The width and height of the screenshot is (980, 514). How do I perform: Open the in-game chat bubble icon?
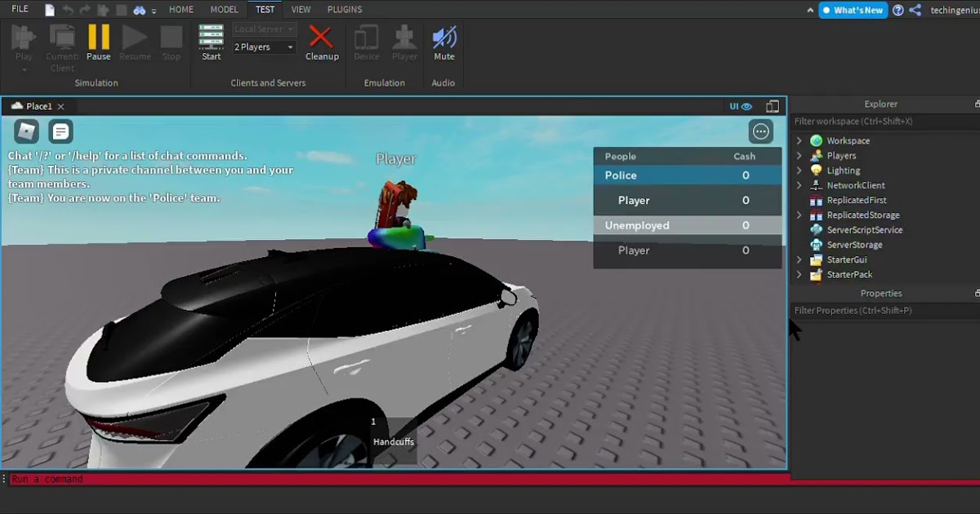60,131
